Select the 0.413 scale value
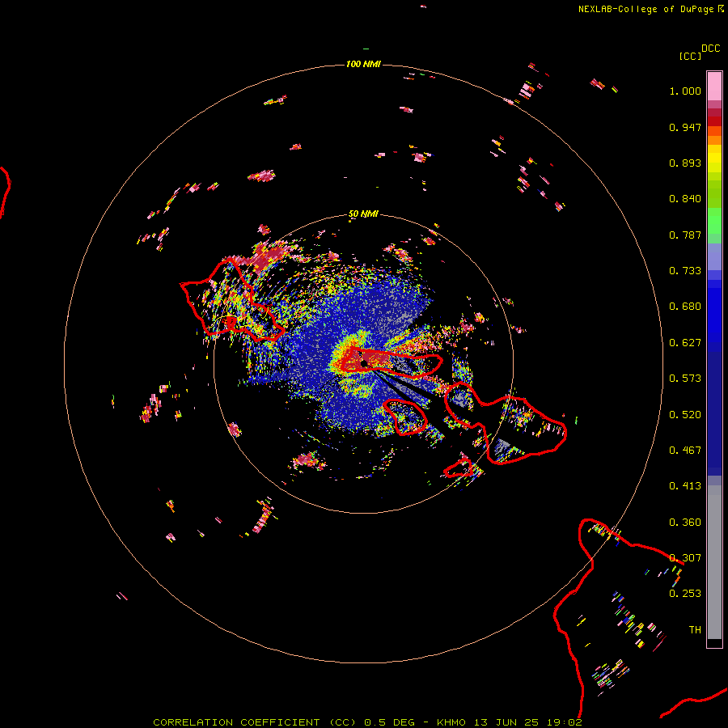This screenshot has width=728, height=728. click(685, 486)
